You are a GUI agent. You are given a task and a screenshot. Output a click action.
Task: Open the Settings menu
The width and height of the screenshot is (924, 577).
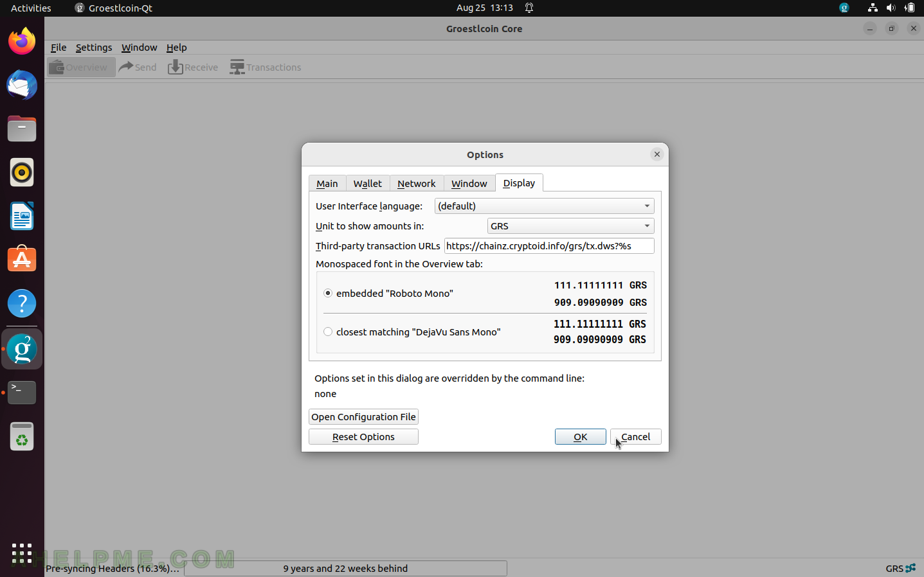[94, 48]
